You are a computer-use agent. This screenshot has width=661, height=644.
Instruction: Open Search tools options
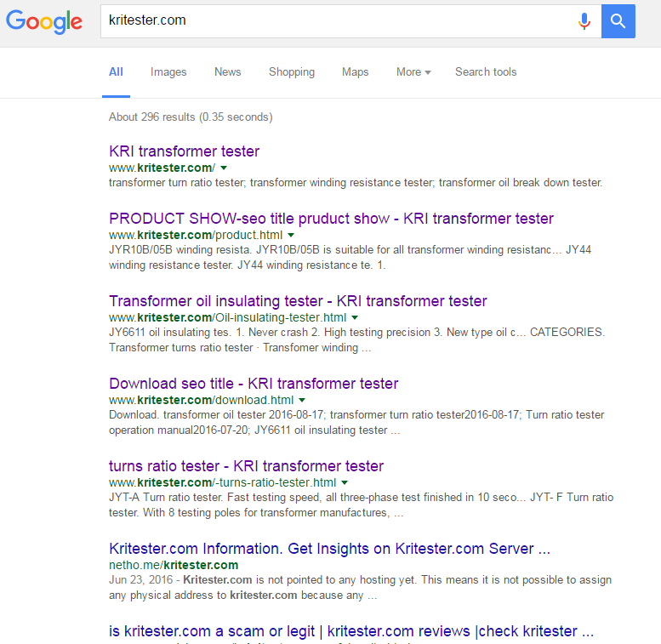tap(486, 72)
